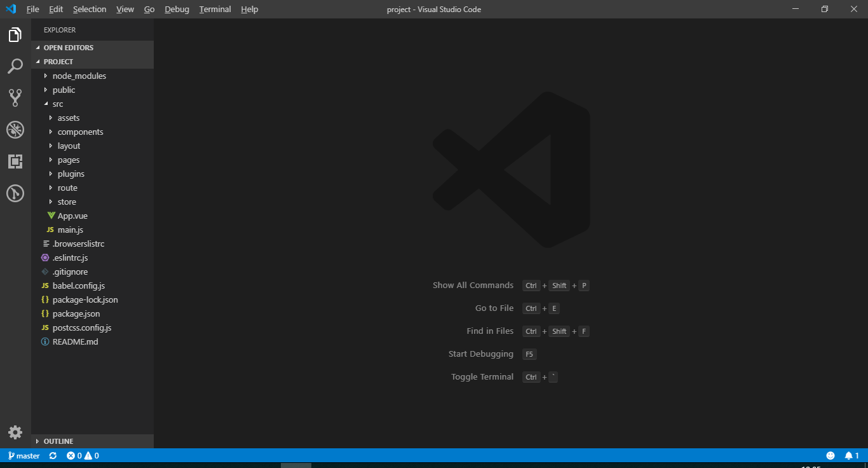Expand the node_modules folder
Image resolution: width=868 pixels, height=468 pixels.
coord(92,76)
